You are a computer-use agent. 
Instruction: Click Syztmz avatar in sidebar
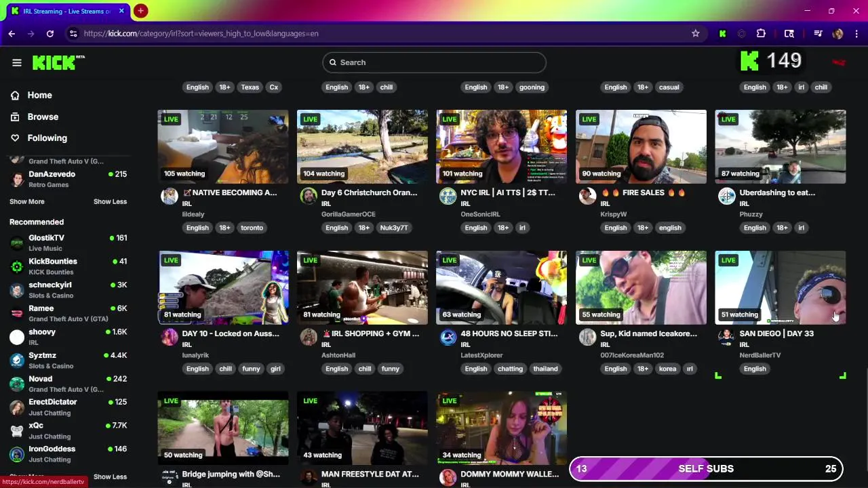[x=17, y=360]
